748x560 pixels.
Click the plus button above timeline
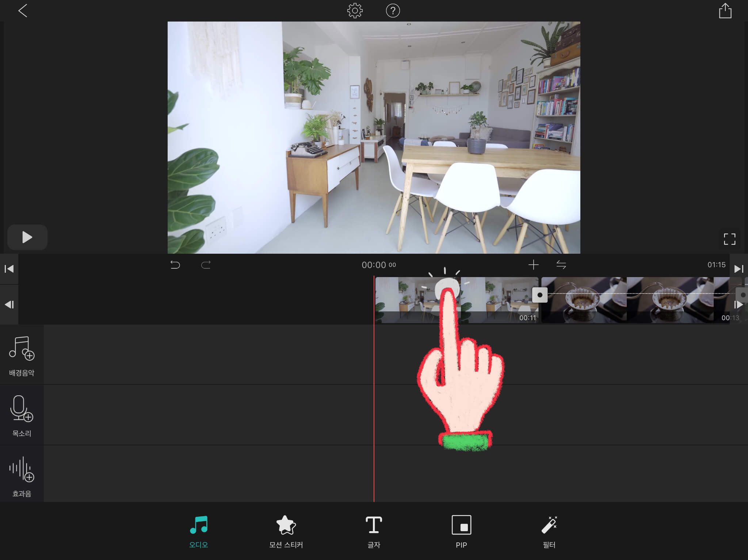tap(533, 265)
